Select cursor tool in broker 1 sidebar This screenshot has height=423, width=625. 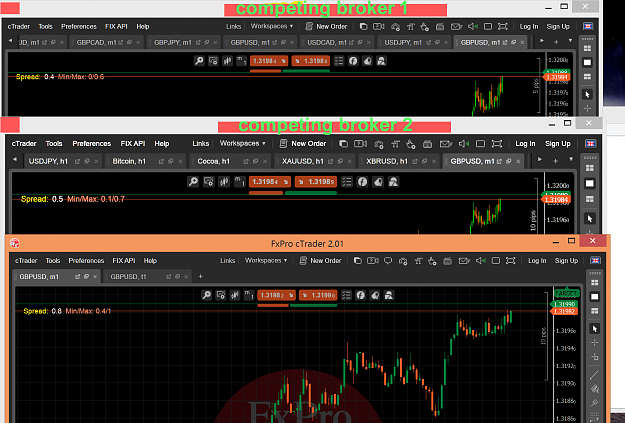tap(587, 94)
